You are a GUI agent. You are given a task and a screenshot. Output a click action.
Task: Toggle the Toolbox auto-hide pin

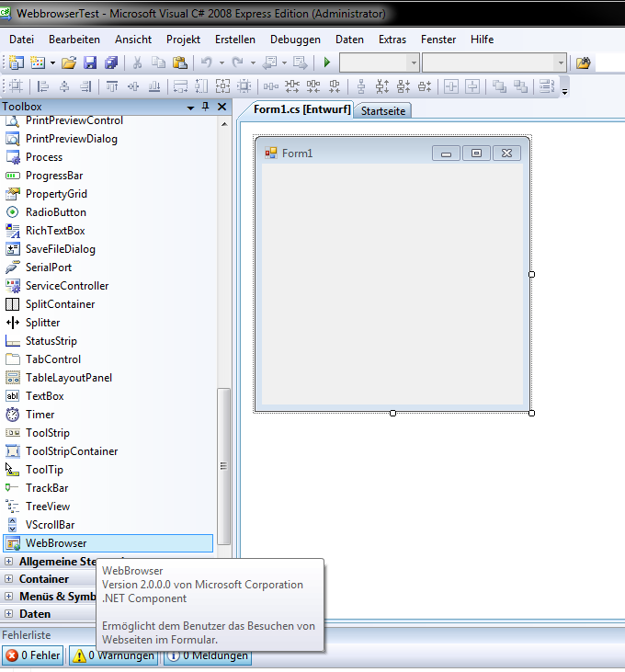(206, 107)
